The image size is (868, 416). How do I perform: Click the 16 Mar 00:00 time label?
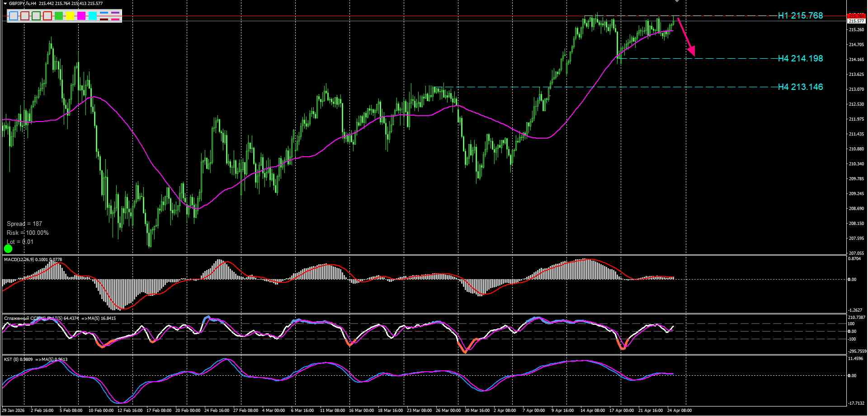point(361,411)
